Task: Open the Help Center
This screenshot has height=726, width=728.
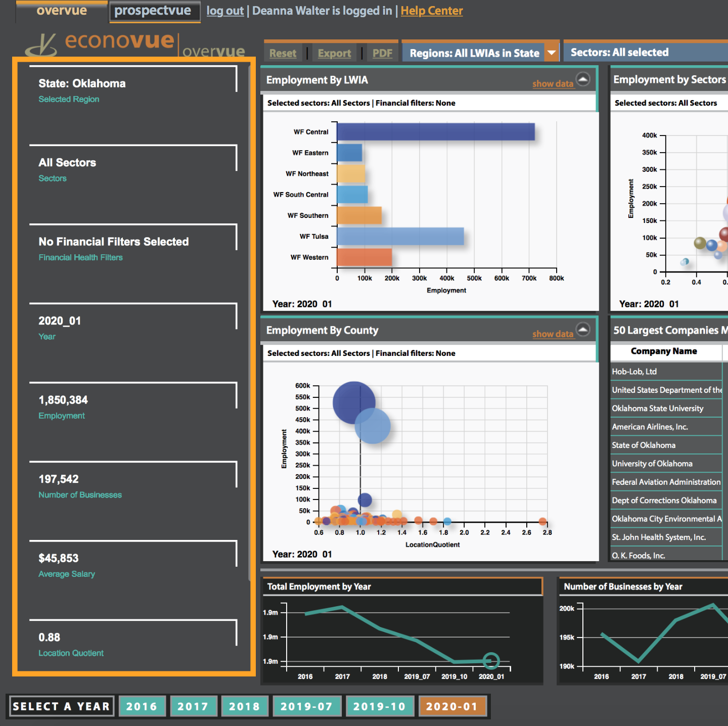Action: coord(431,10)
